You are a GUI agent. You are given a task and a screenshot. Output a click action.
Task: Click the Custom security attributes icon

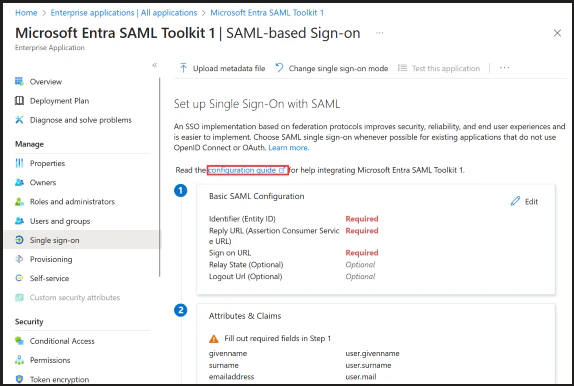point(19,297)
